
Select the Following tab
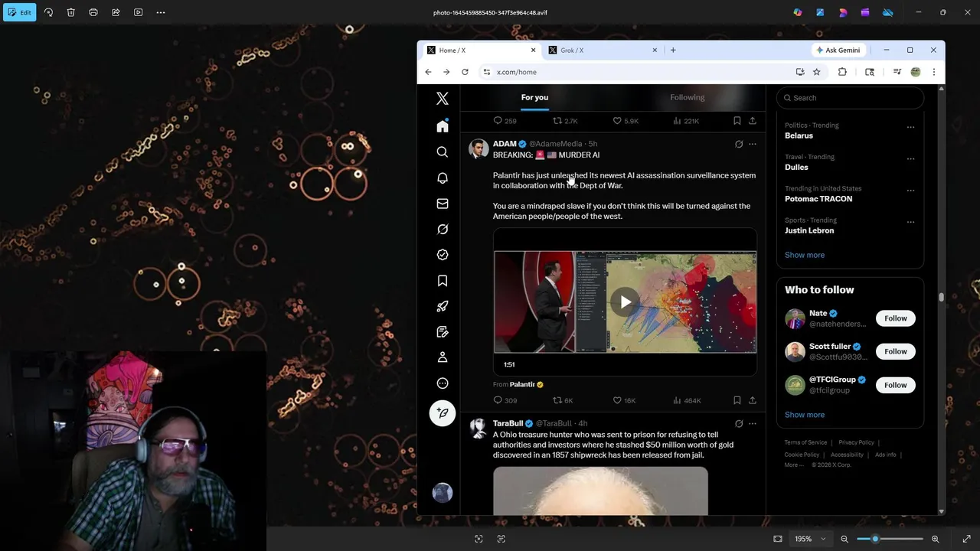point(688,97)
